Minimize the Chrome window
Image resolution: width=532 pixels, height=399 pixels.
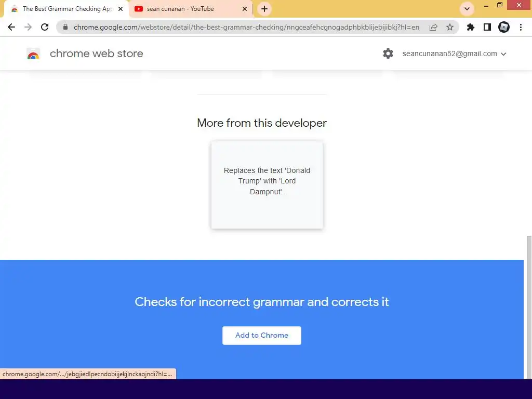pos(486,5)
